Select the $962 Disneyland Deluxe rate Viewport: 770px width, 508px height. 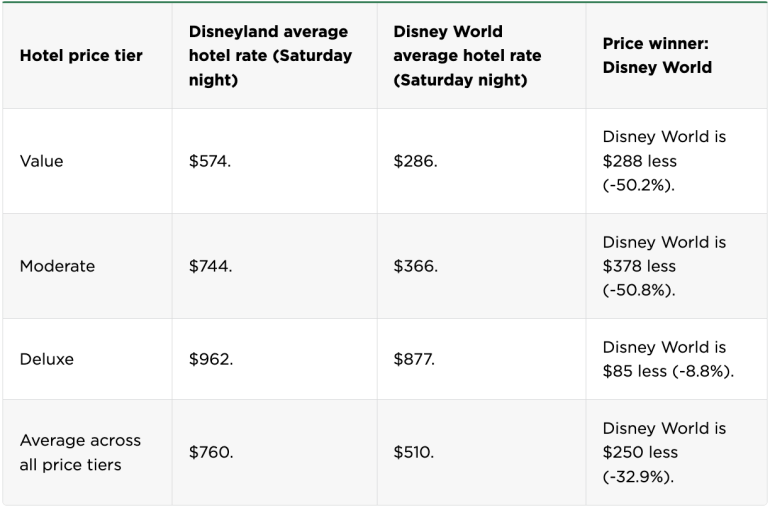[210, 359]
